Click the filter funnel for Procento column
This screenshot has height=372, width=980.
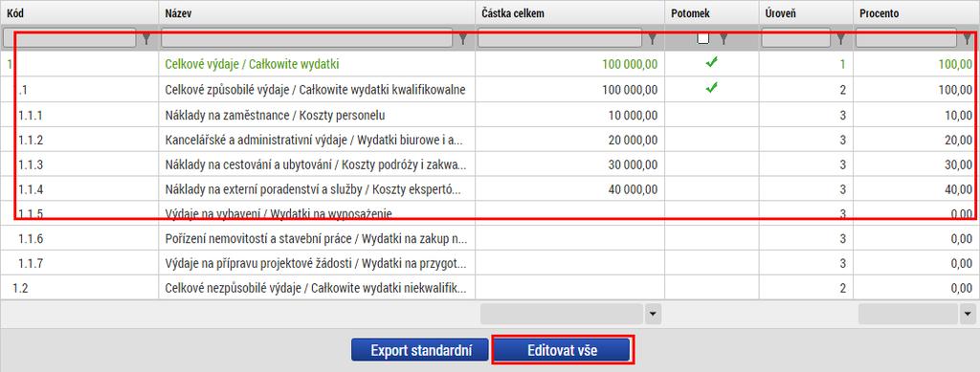tap(968, 39)
